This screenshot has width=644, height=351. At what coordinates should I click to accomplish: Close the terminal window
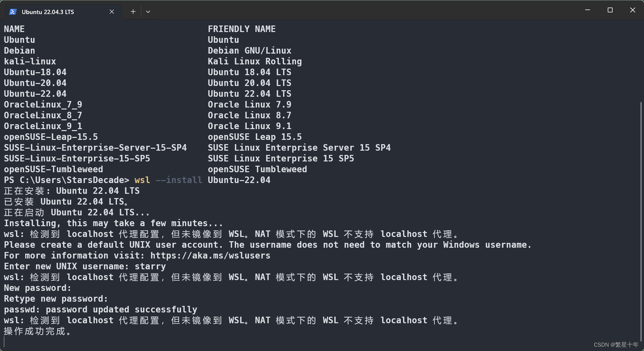(633, 10)
